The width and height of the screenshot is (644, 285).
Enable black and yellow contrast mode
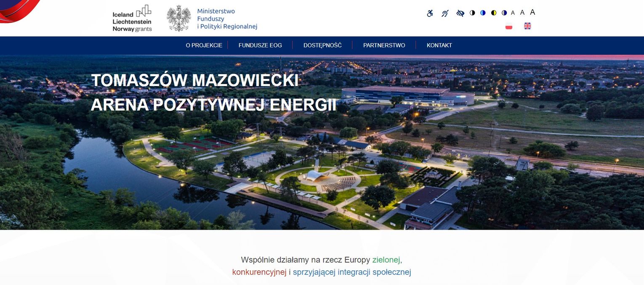(x=494, y=13)
